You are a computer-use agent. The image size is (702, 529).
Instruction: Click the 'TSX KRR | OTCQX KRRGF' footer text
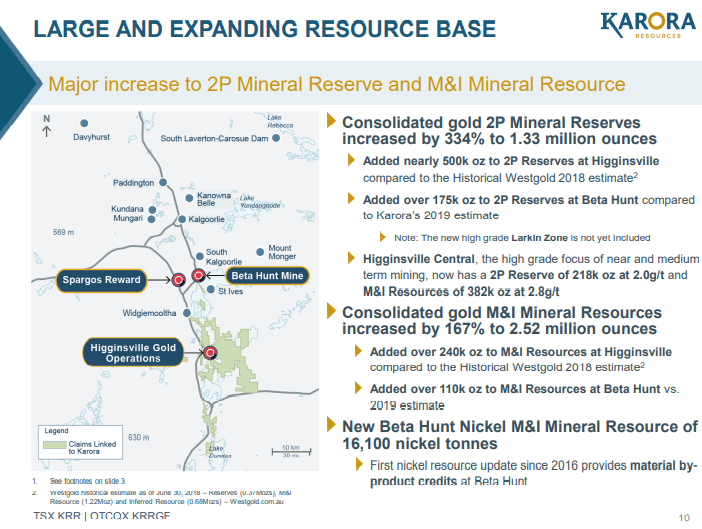click(x=102, y=516)
